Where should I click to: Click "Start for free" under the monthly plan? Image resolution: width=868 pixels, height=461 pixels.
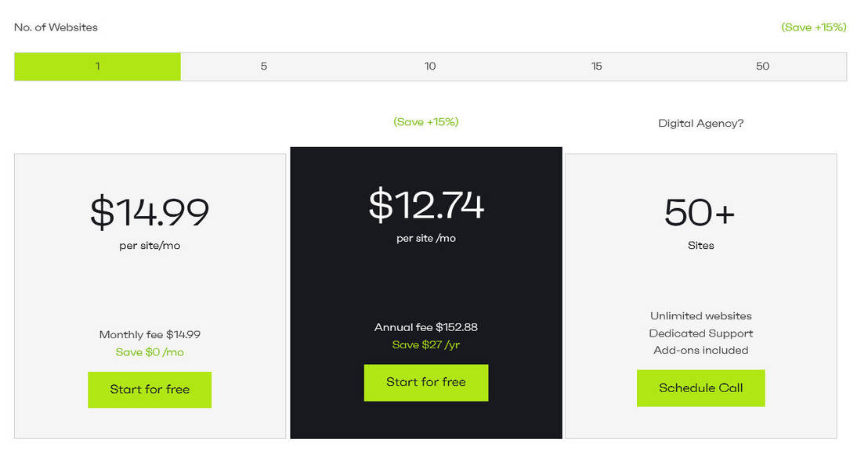(x=150, y=390)
